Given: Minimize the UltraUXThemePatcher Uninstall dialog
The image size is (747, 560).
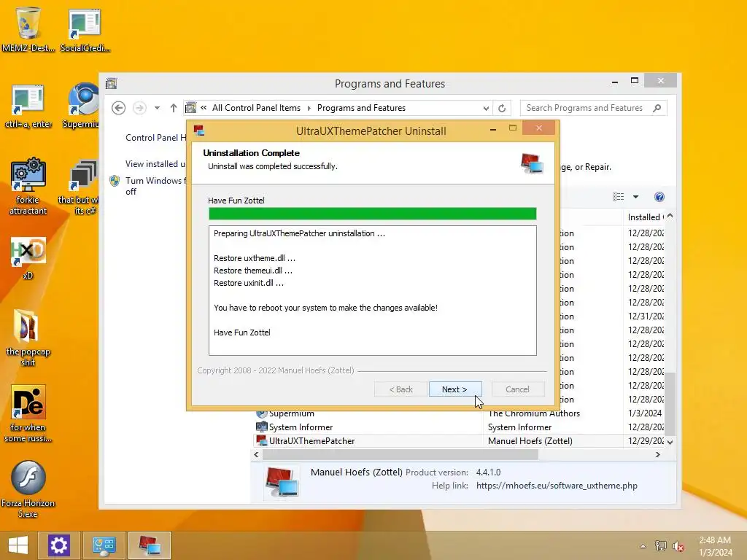Looking at the screenshot, I should (x=493, y=128).
